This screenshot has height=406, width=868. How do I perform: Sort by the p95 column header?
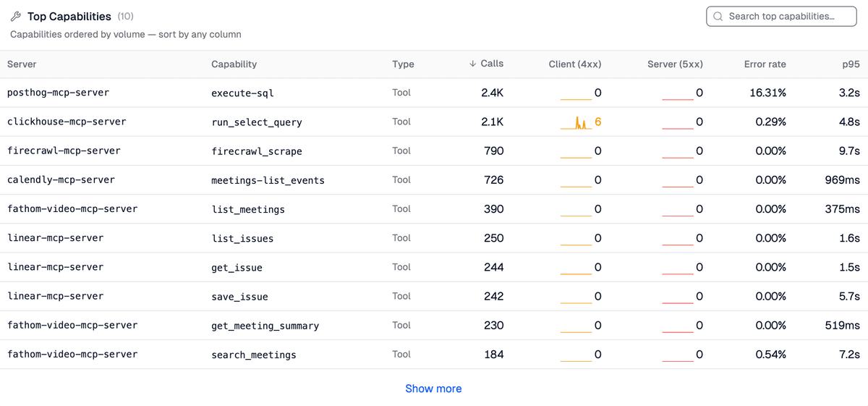coord(851,64)
